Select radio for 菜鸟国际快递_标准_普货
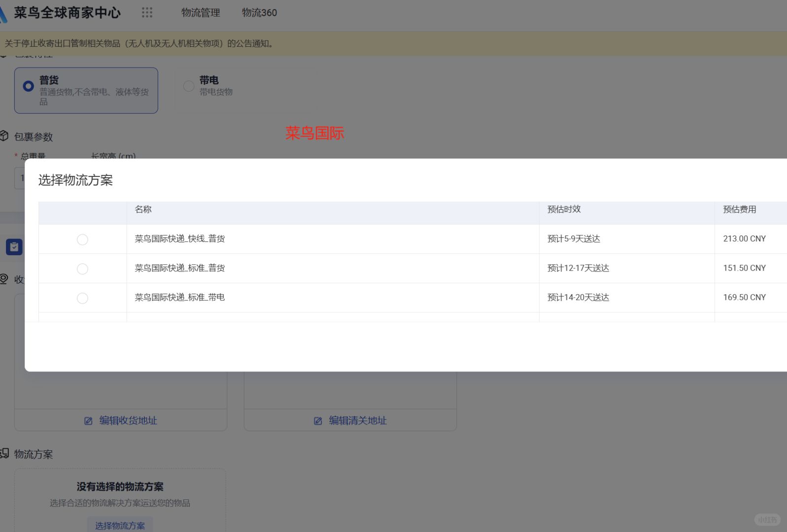787x532 pixels. (x=82, y=269)
